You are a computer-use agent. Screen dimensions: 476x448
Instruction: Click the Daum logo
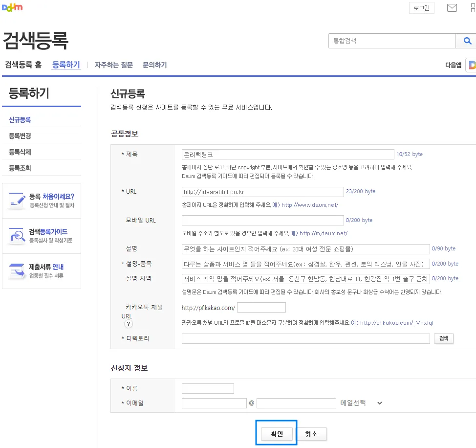click(x=12, y=7)
